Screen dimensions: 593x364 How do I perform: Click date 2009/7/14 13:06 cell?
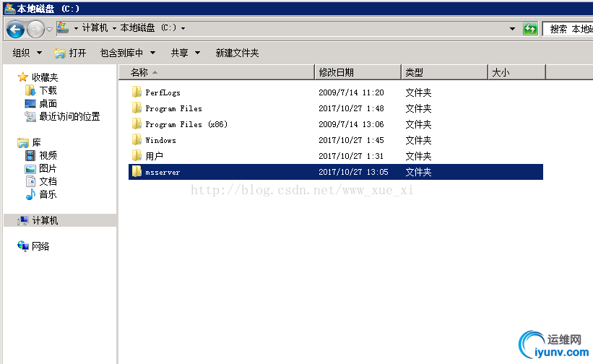pos(351,124)
